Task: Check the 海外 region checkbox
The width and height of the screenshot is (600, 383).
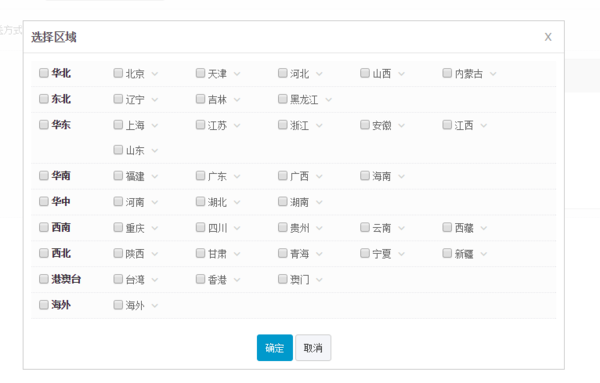Action: tap(44, 305)
